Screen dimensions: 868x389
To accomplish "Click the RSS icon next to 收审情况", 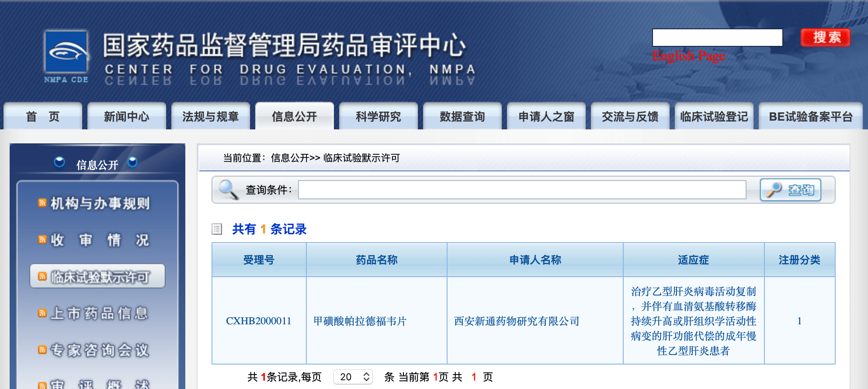I will tap(42, 240).
